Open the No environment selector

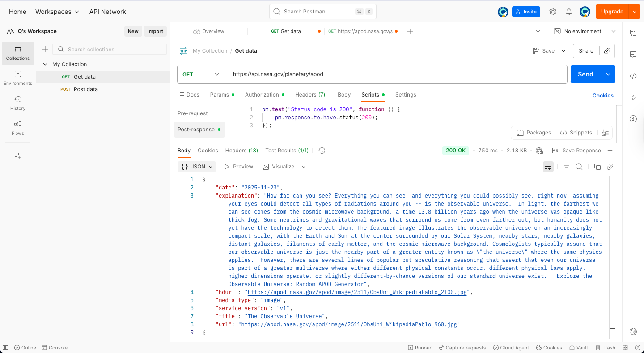[585, 31]
